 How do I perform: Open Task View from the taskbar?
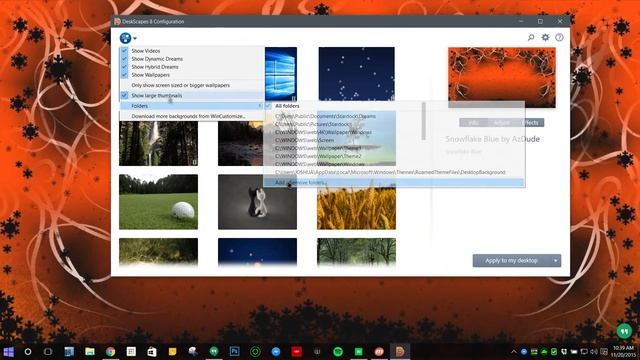coord(48,351)
